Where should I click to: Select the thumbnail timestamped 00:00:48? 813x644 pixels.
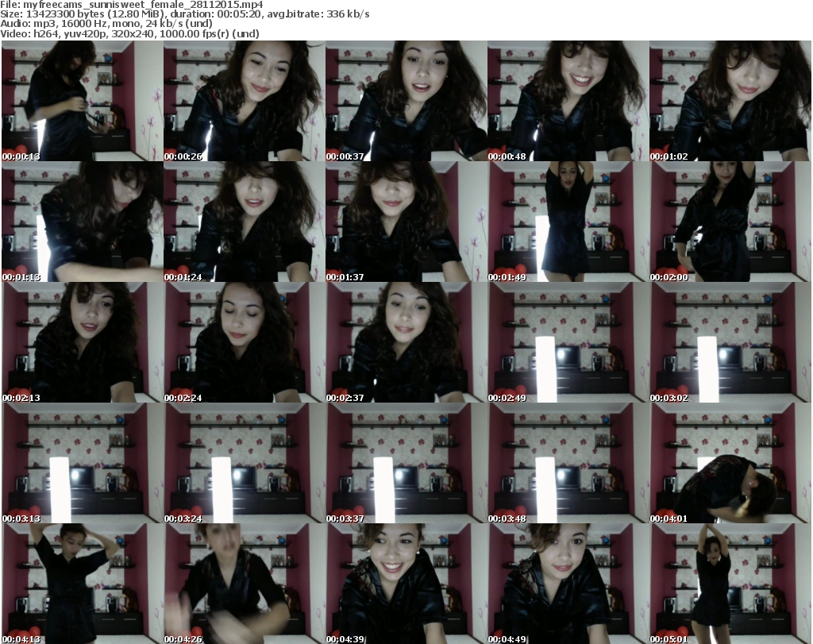click(x=568, y=101)
